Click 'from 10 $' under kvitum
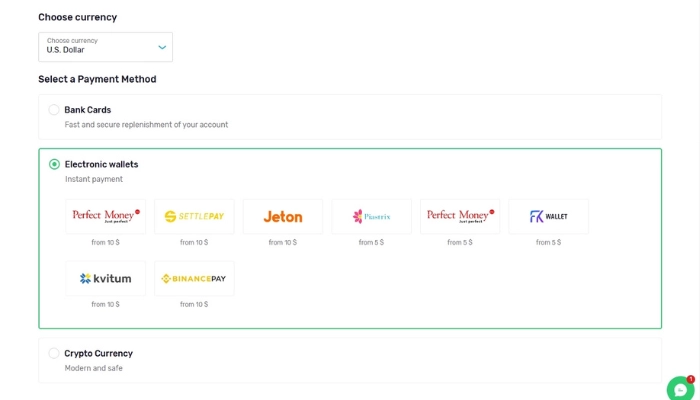Screen dimensions: 700x400 (105, 304)
